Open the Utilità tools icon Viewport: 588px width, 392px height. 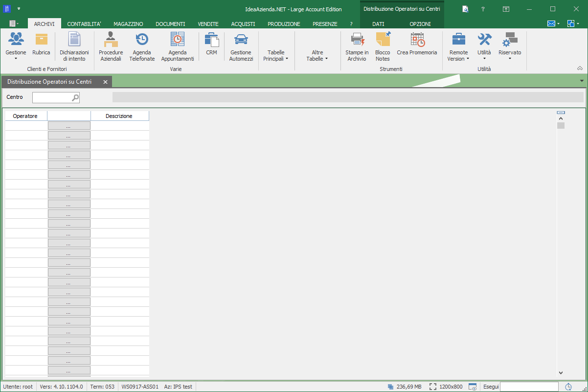(484, 39)
